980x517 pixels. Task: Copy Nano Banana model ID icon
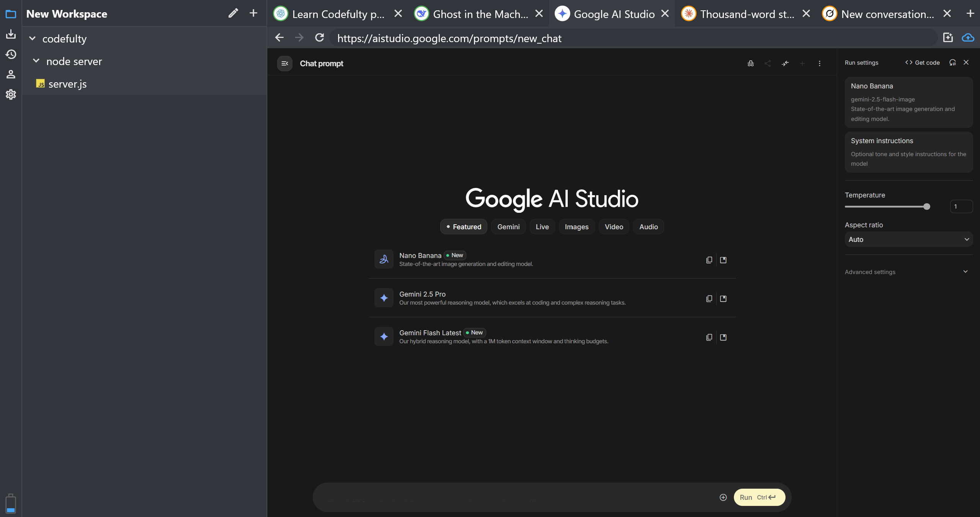click(x=709, y=260)
